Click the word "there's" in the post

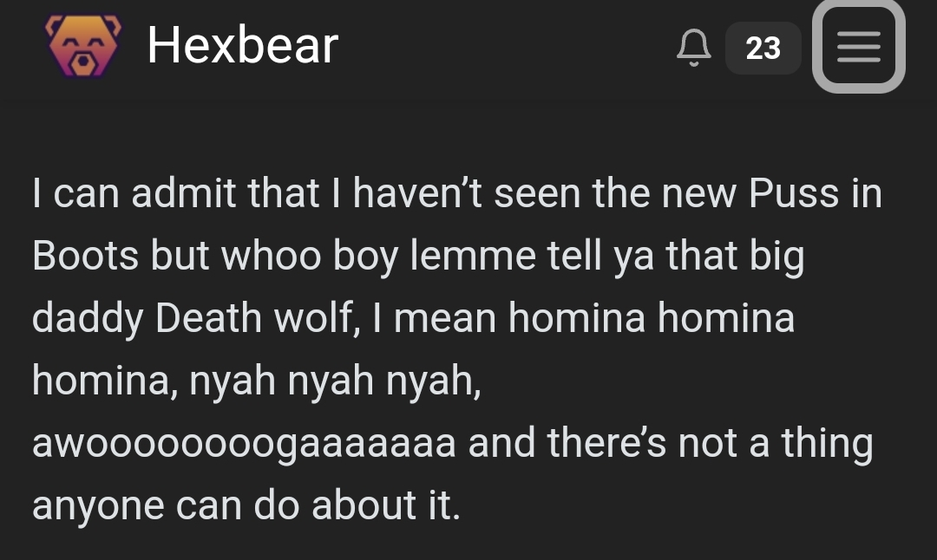pyautogui.click(x=606, y=442)
